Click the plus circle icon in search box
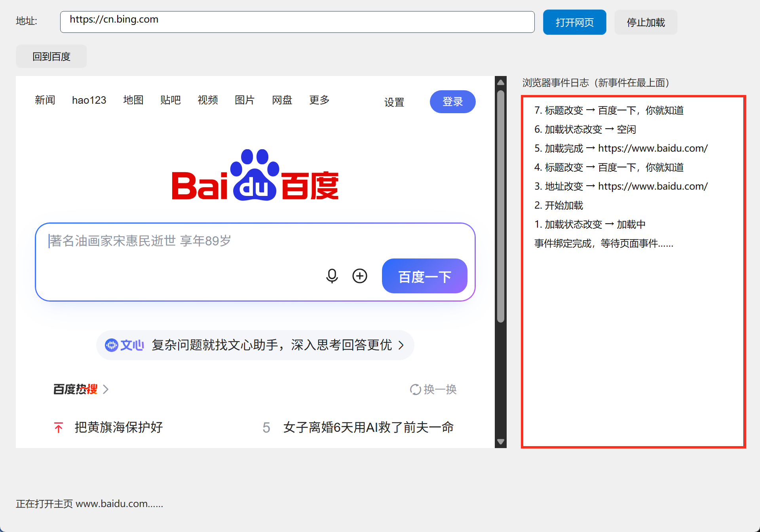The width and height of the screenshot is (760, 532). coord(359,276)
